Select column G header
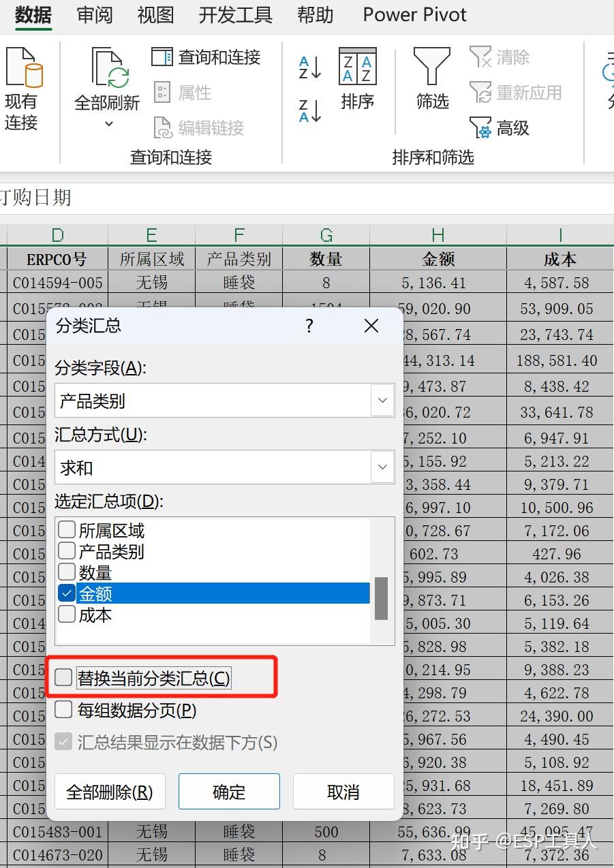The height and width of the screenshot is (868, 614). click(326, 236)
